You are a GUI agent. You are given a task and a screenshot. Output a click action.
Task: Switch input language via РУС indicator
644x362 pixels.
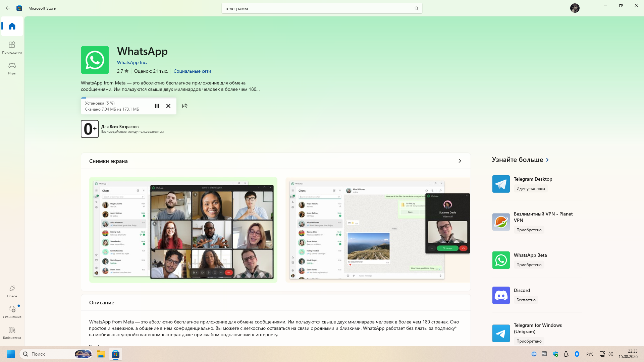(x=590, y=354)
